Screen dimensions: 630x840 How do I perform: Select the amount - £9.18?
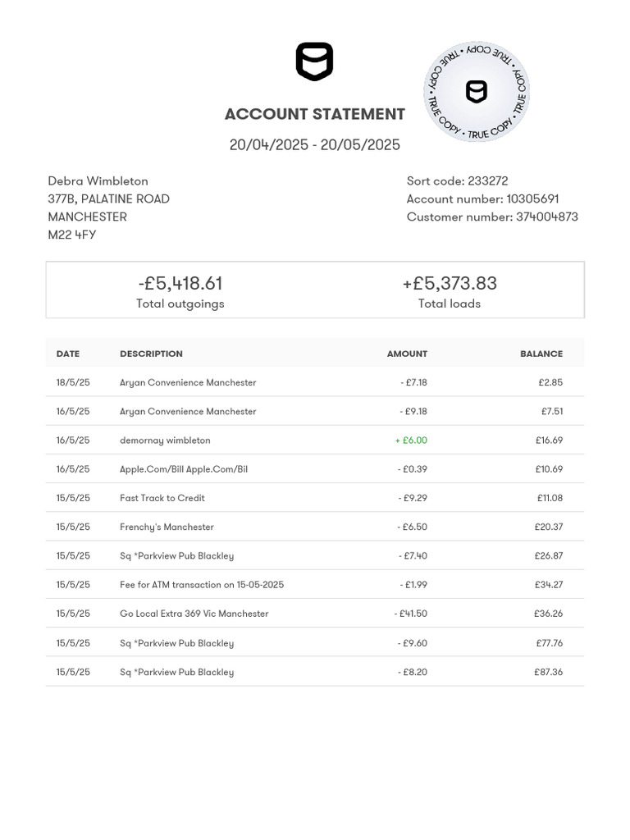click(413, 412)
